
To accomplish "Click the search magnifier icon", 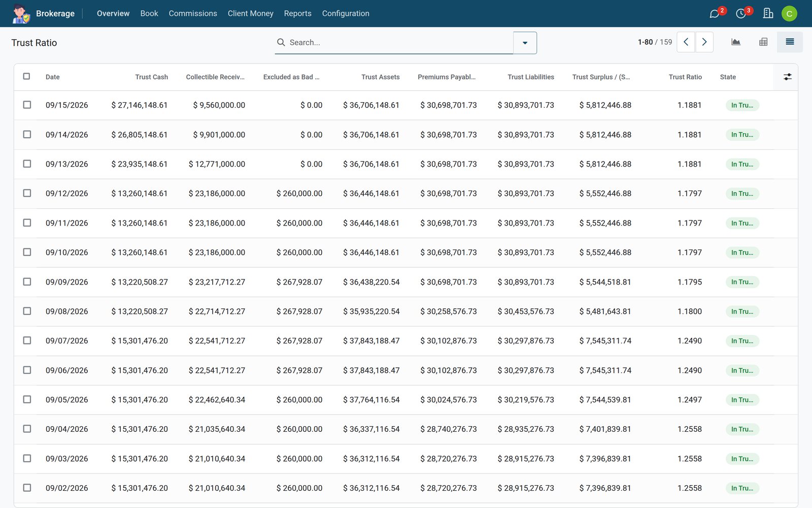I will pos(281,42).
